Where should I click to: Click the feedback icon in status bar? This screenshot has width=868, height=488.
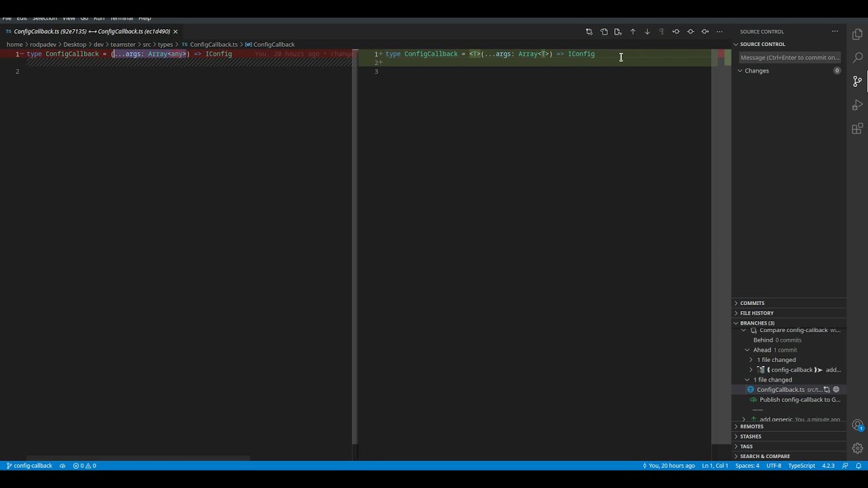pyautogui.click(x=845, y=466)
